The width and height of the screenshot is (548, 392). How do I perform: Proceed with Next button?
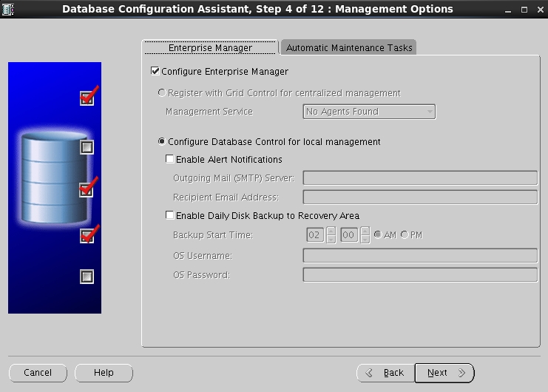click(444, 373)
